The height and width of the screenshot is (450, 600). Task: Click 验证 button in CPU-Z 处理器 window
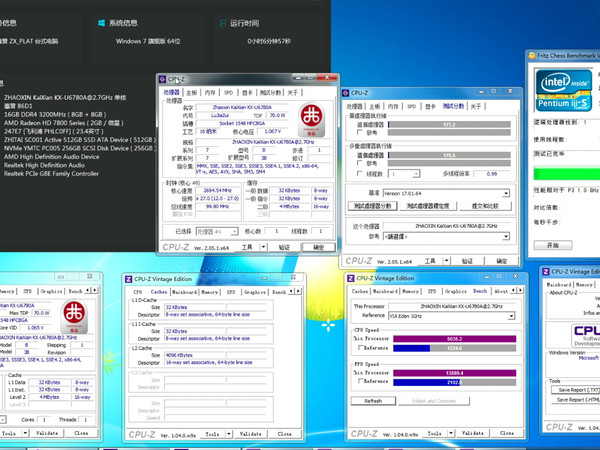pyautogui.click(x=284, y=247)
